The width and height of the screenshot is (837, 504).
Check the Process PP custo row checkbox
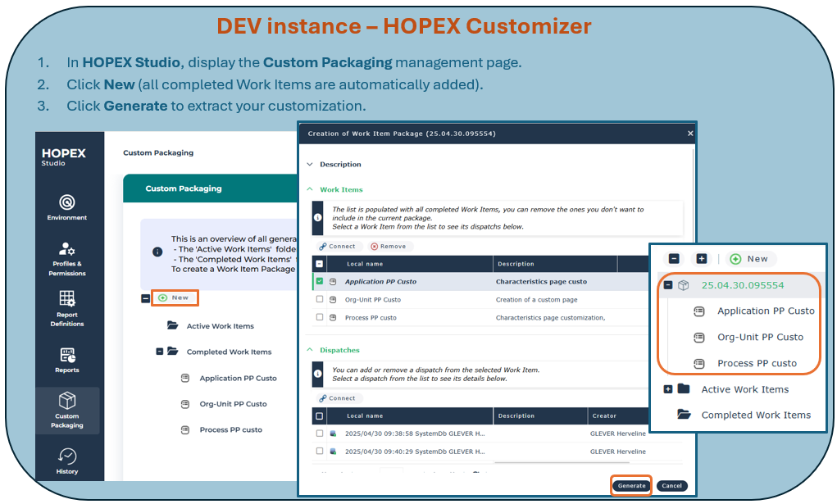(320, 317)
